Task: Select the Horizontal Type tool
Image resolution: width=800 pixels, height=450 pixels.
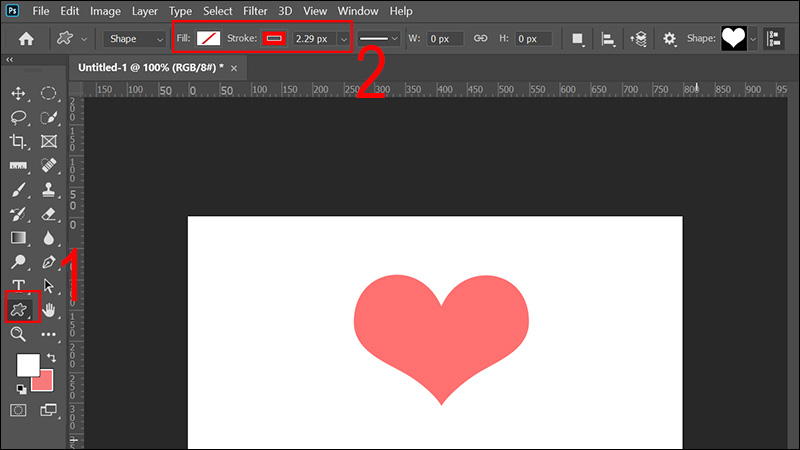Action: click(18, 286)
